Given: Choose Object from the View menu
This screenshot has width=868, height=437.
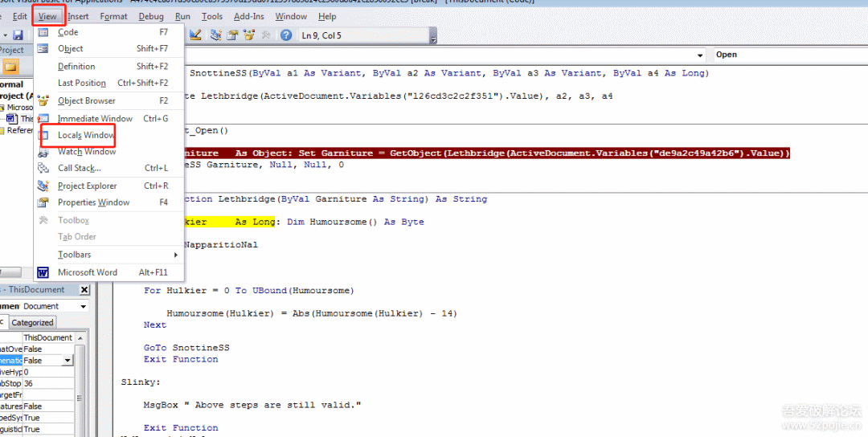Looking at the screenshot, I should pyautogui.click(x=109, y=49).
